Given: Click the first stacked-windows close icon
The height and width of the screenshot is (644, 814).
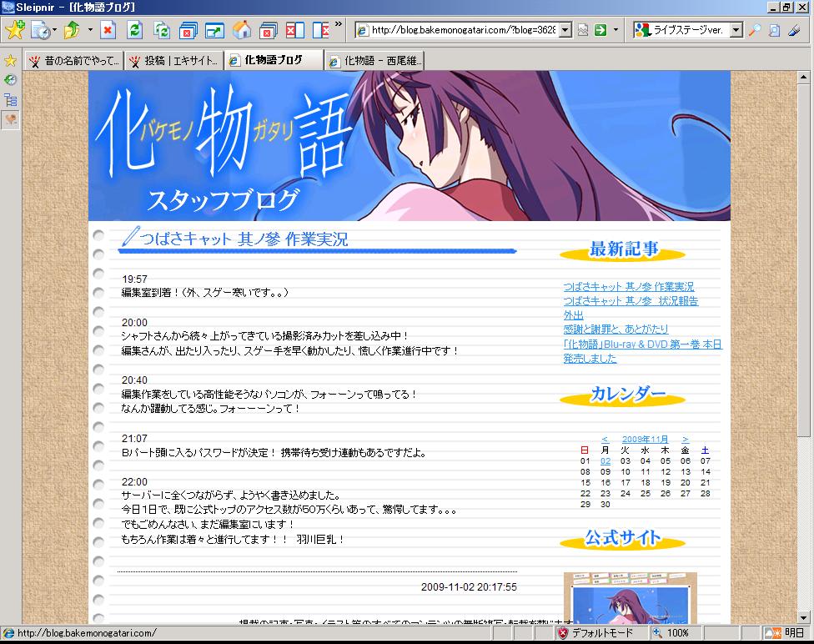Looking at the screenshot, I should click(188, 30).
